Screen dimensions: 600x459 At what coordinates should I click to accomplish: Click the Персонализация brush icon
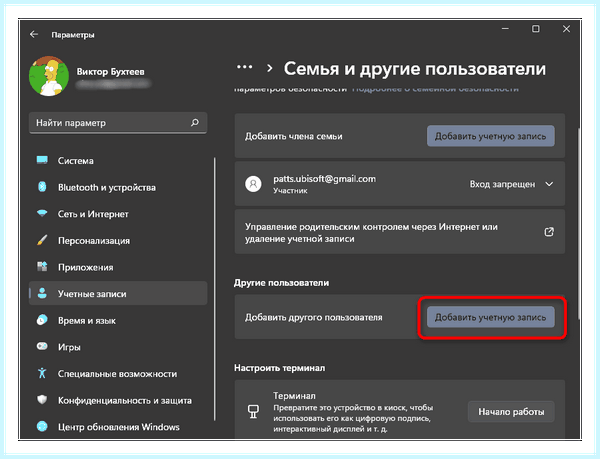42,240
